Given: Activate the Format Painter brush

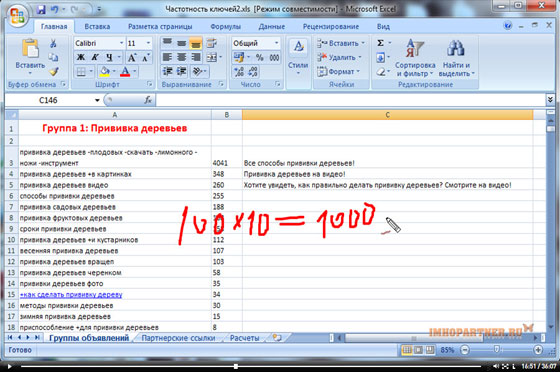Looking at the screenshot, I should 53,71.
